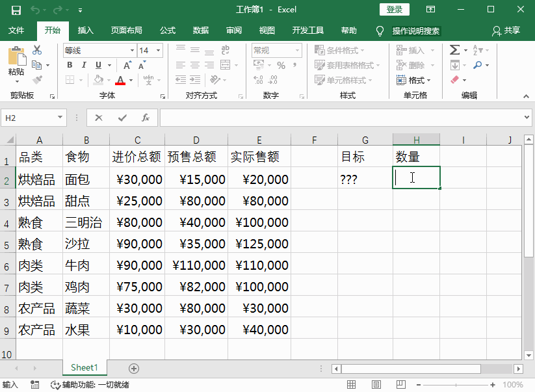This screenshot has width=535, height=392.
Task: Click Decrease Indent icon
Action: click(x=181, y=80)
